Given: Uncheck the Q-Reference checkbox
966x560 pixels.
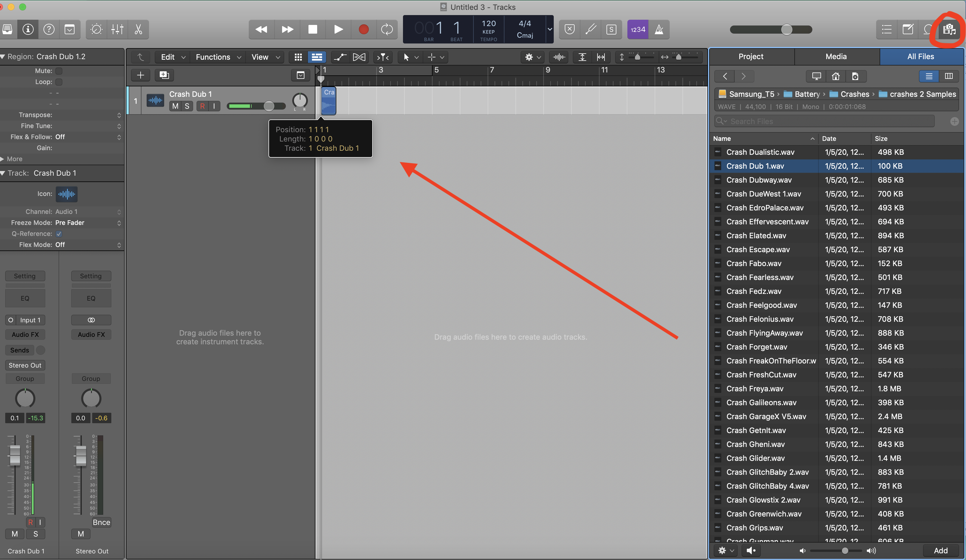Looking at the screenshot, I should click(59, 234).
